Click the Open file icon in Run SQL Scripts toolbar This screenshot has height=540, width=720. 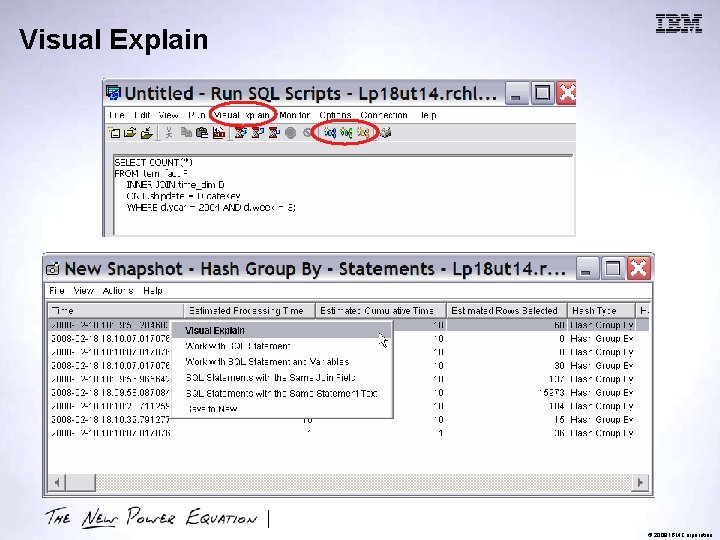coord(130,133)
